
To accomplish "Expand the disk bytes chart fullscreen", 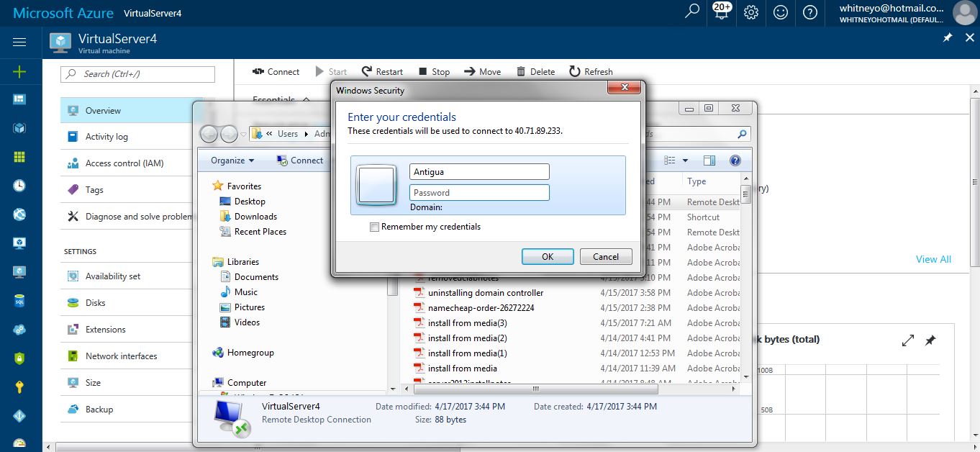I will [908, 340].
